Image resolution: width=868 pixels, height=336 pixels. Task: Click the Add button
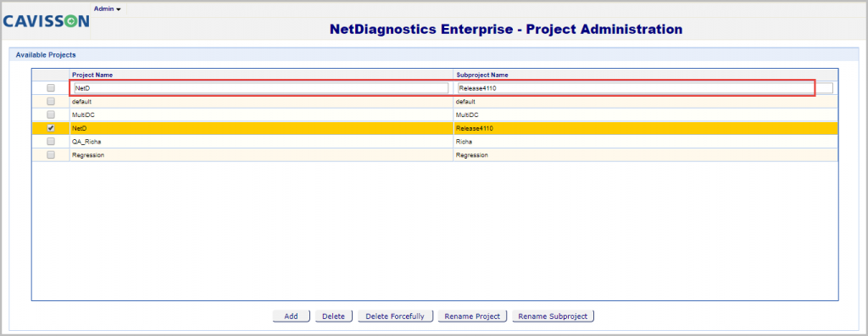click(292, 316)
